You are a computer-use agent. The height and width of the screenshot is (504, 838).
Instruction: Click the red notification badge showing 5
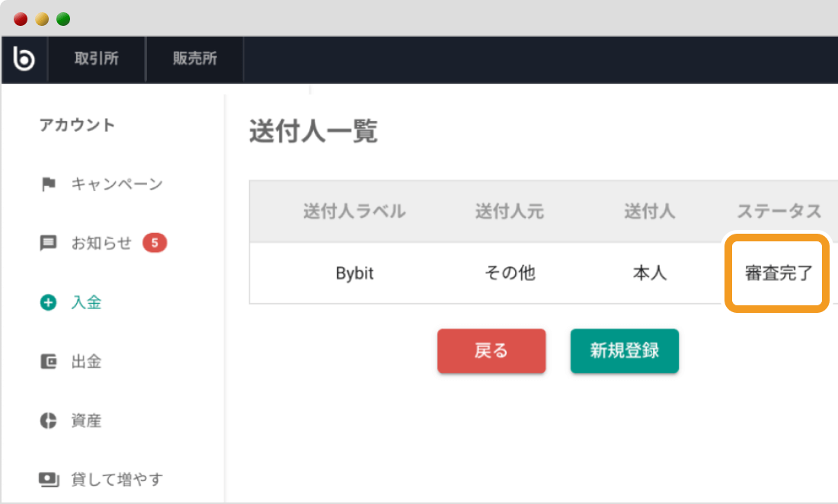[155, 244]
